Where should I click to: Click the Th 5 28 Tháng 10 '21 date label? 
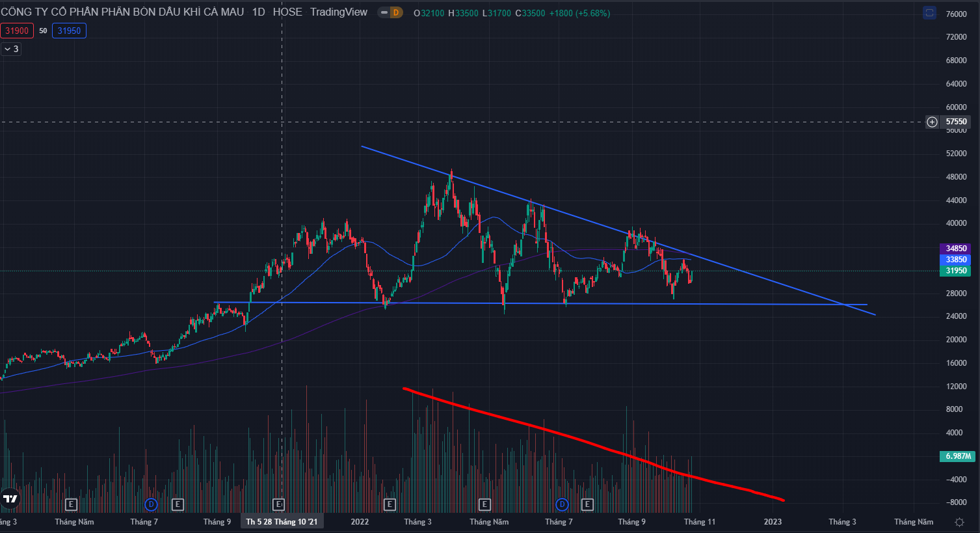coord(282,522)
